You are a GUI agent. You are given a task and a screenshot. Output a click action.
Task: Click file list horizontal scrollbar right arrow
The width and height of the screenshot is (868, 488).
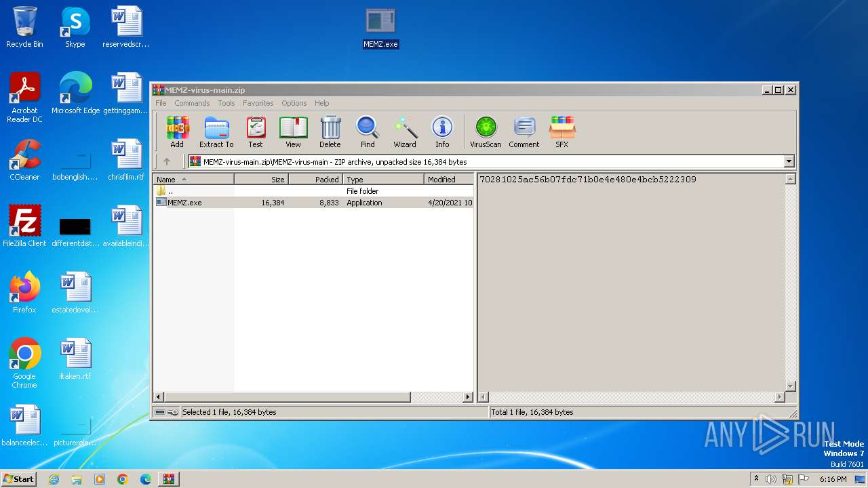click(468, 396)
